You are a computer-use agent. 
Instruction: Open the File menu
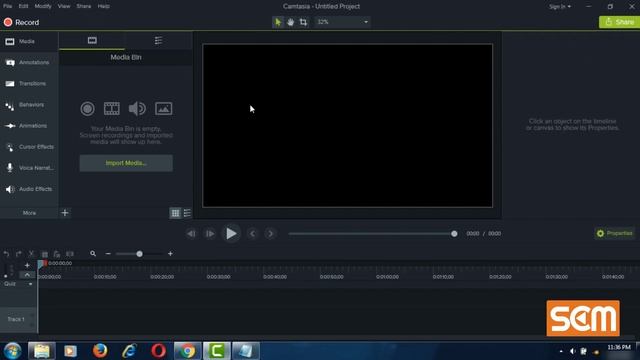tap(7, 6)
